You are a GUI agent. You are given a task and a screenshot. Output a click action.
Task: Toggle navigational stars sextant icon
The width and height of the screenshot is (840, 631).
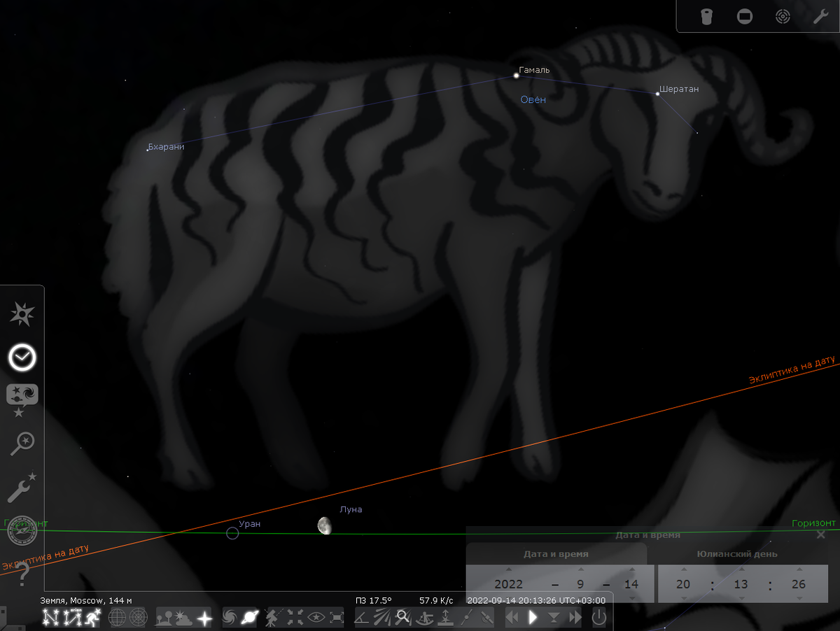pyautogui.click(x=424, y=617)
